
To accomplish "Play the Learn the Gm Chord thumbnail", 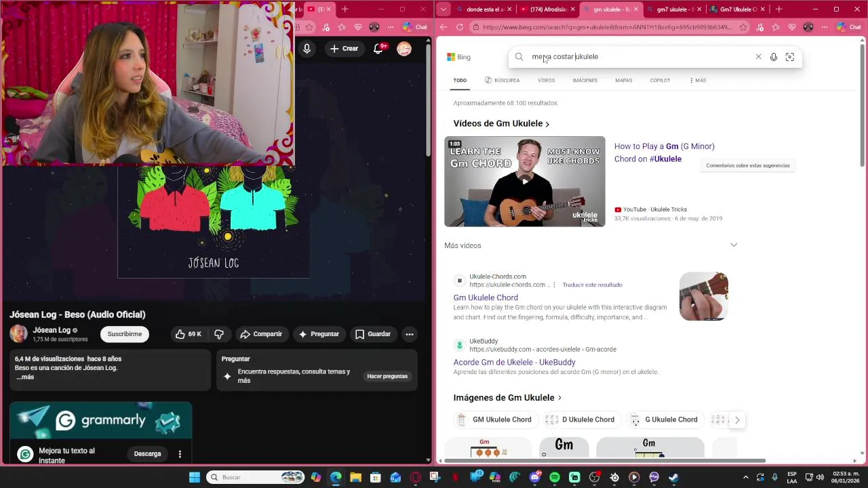I will click(525, 182).
